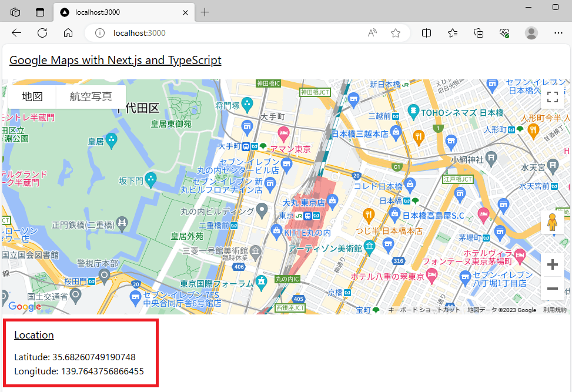Click the 正門鉄橋(二重橋) marker

(122, 224)
